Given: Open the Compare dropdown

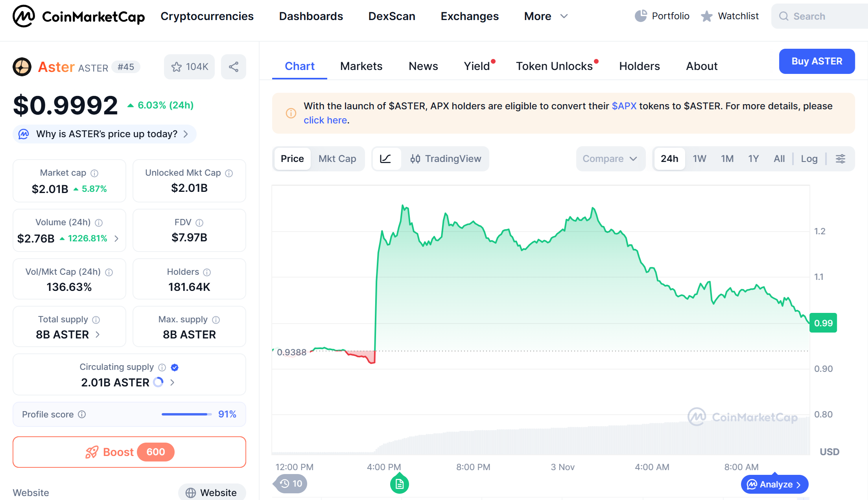Looking at the screenshot, I should (610, 159).
